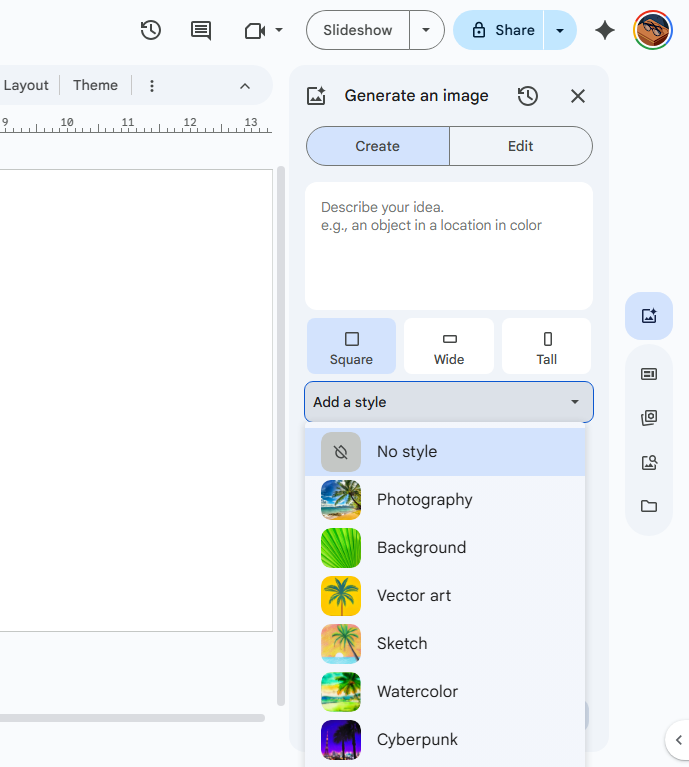Open the Theme toolbar option
The width and height of the screenshot is (689, 767).
click(x=95, y=85)
